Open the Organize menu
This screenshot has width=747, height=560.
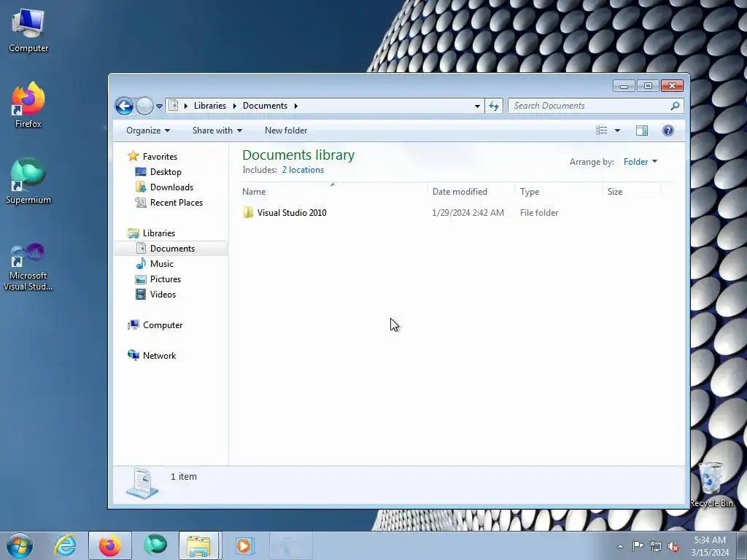click(147, 131)
